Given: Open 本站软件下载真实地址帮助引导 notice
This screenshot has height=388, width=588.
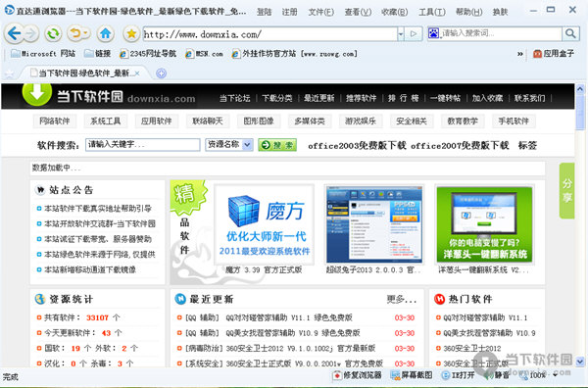Looking at the screenshot, I should coord(98,209).
